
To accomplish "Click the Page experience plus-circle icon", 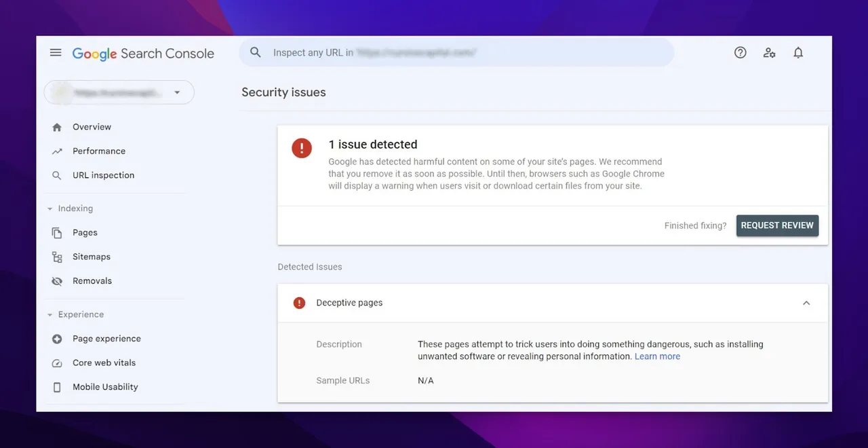I will coord(57,339).
